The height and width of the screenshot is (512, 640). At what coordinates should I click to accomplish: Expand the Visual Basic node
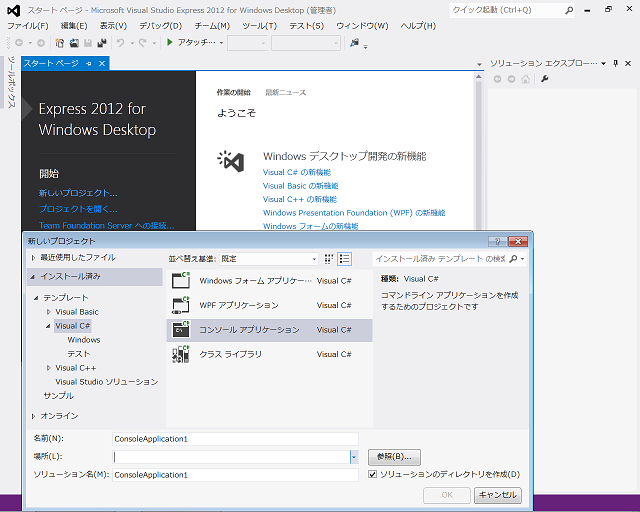49,312
